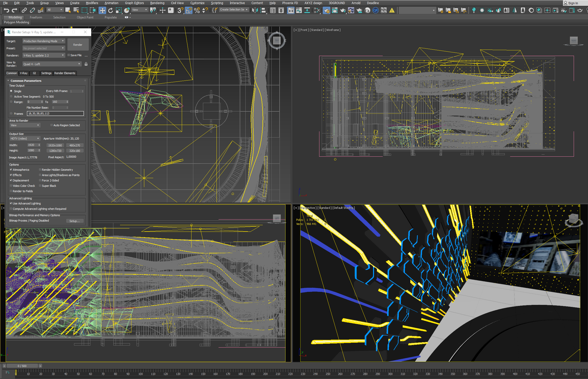This screenshot has width=588, height=379.
Task: Click the Undo arrow icon
Action: coord(6,10)
